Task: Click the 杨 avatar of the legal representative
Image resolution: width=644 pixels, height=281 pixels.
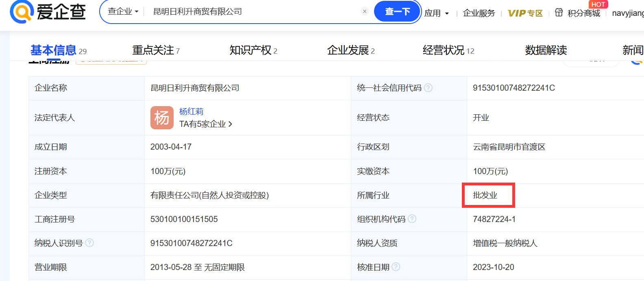Action: tap(162, 118)
